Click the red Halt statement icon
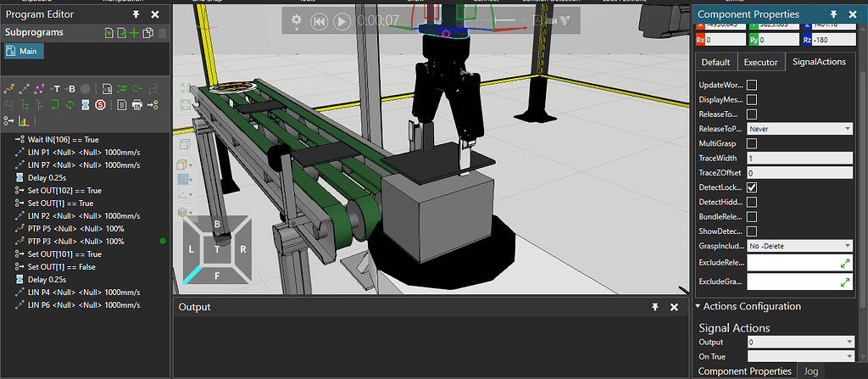868x379 pixels. [100, 104]
